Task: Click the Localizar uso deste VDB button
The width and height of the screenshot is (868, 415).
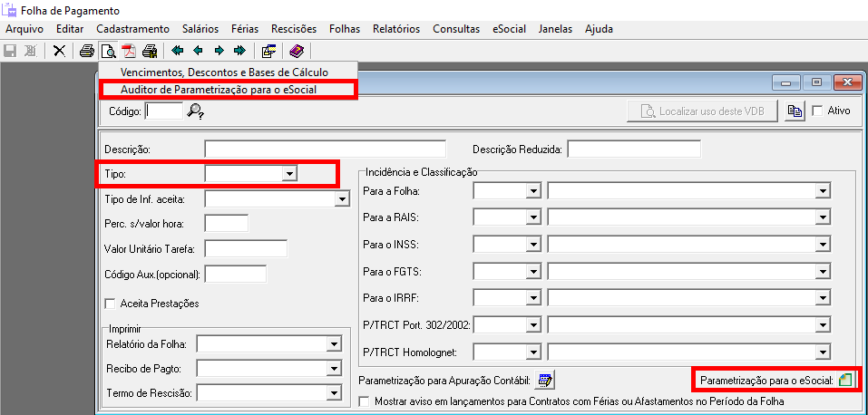Action: 703,111
